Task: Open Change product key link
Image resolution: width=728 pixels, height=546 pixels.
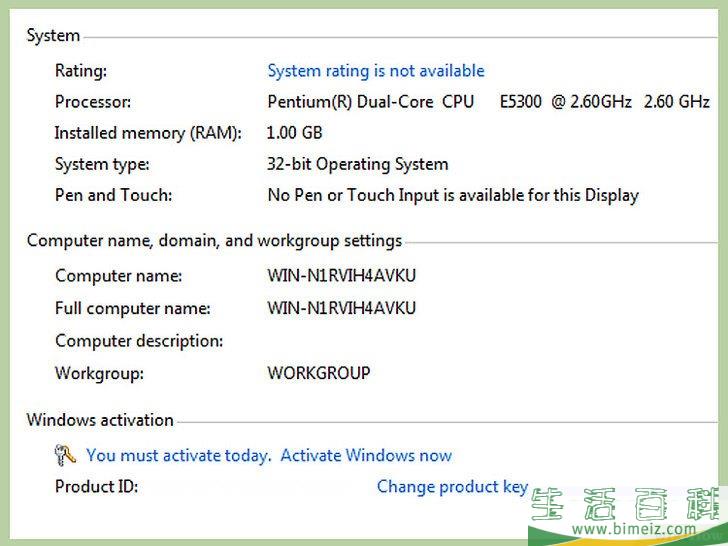Action: pyautogui.click(x=453, y=487)
